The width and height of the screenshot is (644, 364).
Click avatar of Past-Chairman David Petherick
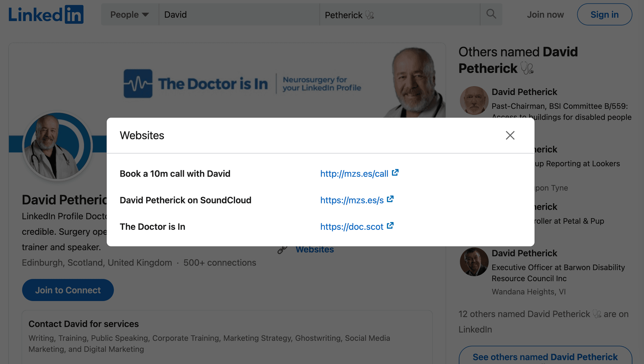474,100
